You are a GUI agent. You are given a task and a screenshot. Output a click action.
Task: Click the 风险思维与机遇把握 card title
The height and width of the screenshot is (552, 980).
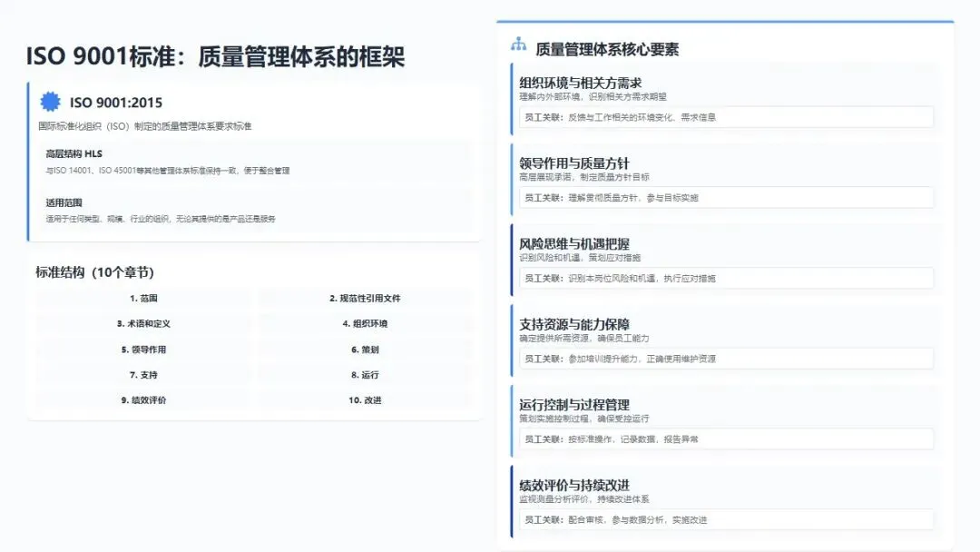573,244
